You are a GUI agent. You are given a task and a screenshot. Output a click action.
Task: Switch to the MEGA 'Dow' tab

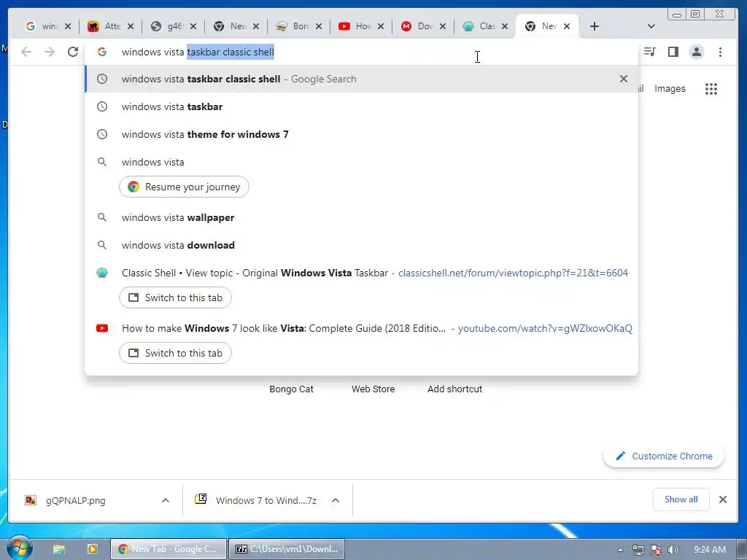point(418,26)
